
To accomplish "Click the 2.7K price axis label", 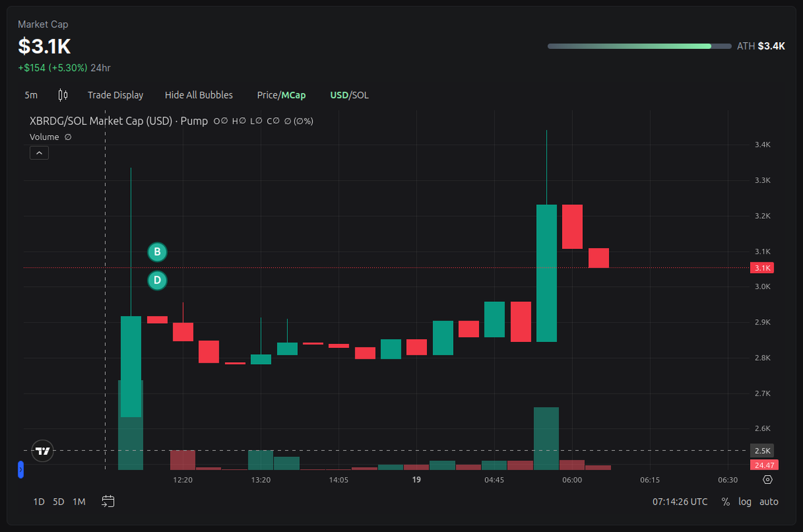I will [763, 393].
